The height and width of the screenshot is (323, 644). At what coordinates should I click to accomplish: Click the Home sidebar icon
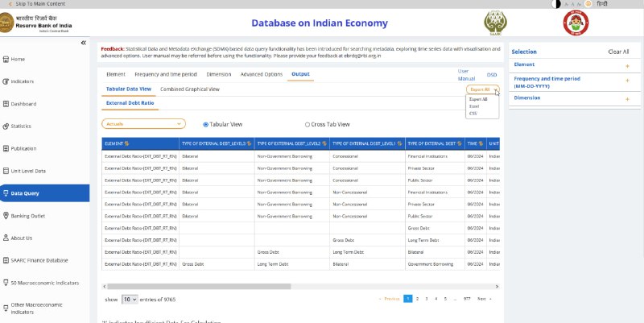coord(6,59)
